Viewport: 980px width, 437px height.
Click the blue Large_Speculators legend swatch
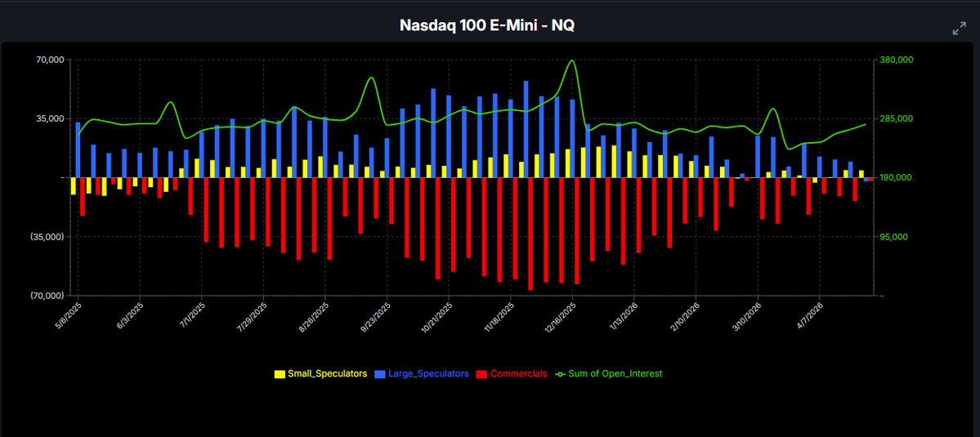pos(379,374)
